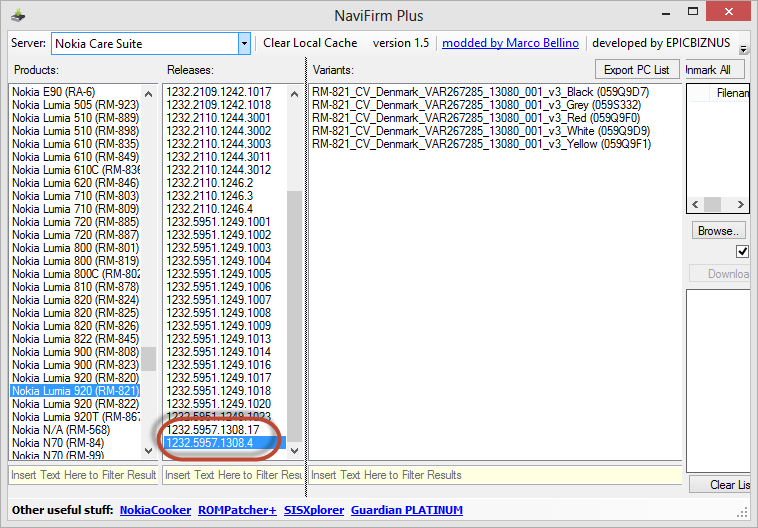This screenshot has height=528, width=758.
Task: Open the ROMPatcher+ link
Action: pos(237,510)
